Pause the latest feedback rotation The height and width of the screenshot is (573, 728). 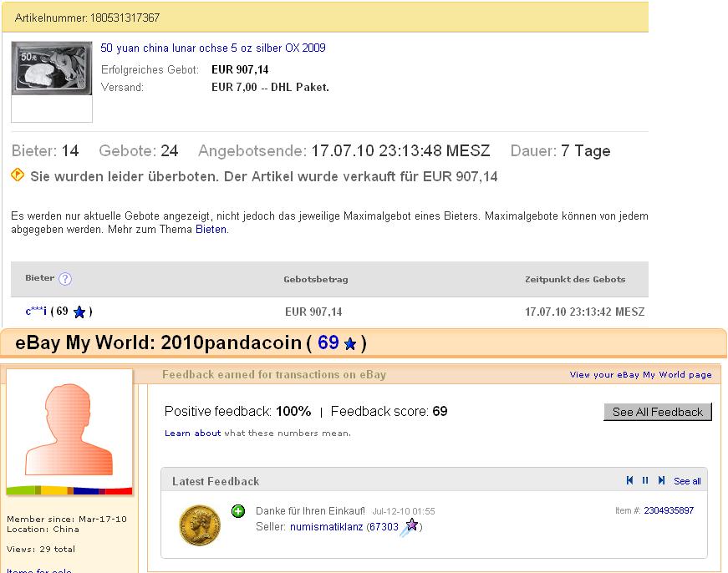click(x=645, y=480)
